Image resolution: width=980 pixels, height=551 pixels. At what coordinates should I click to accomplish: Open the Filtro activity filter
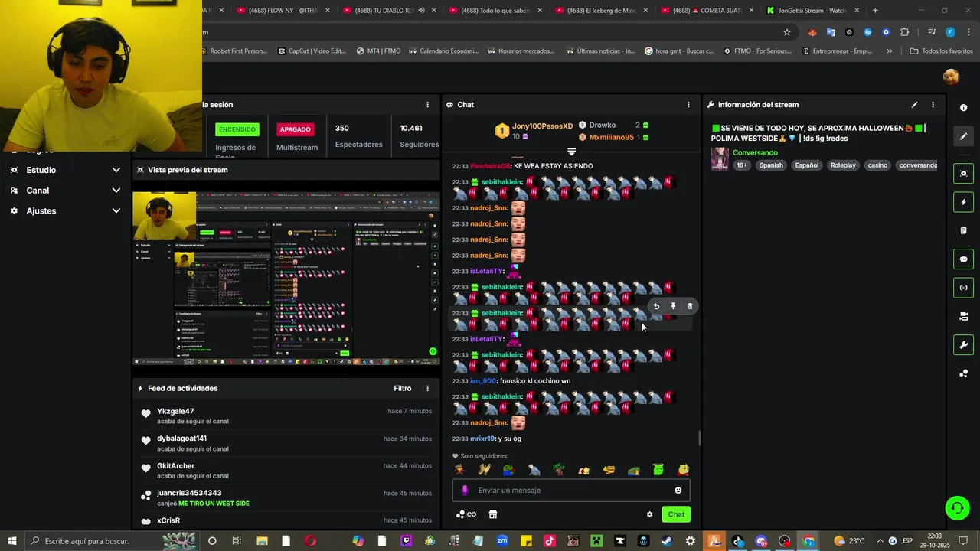tap(403, 389)
